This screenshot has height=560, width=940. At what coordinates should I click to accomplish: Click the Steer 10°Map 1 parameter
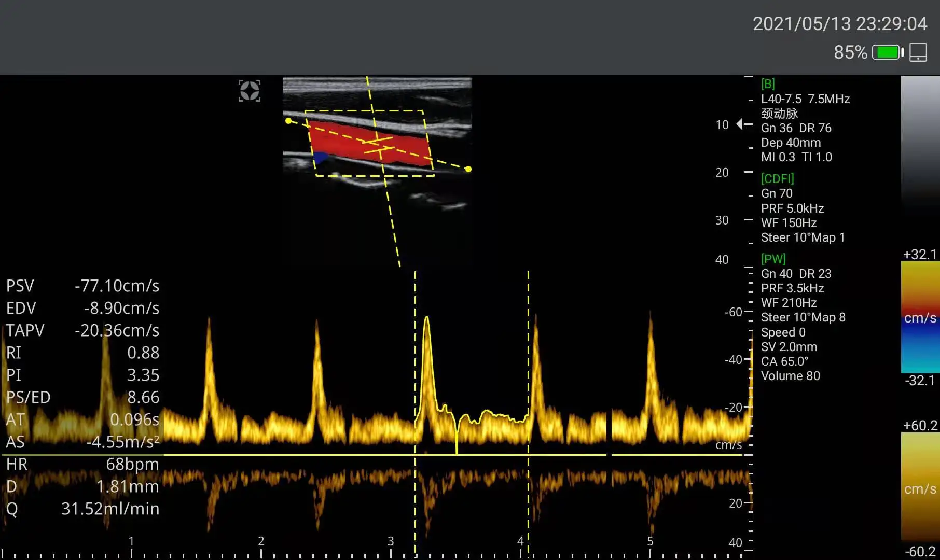click(x=803, y=237)
